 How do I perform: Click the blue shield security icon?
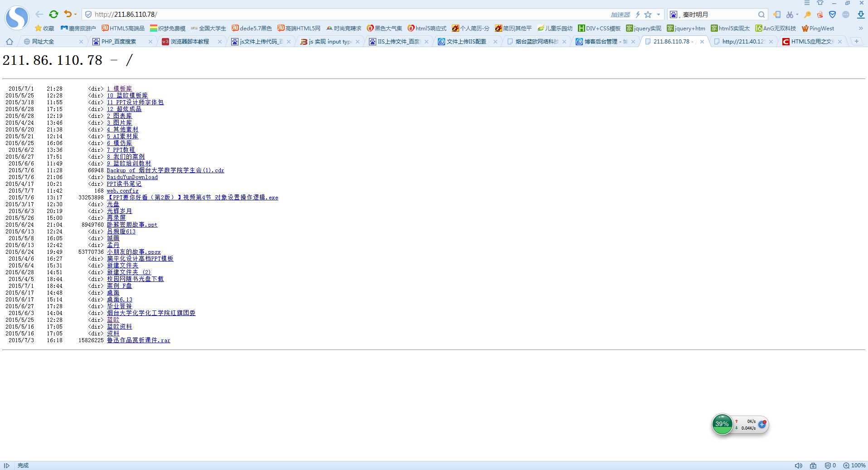click(832, 15)
